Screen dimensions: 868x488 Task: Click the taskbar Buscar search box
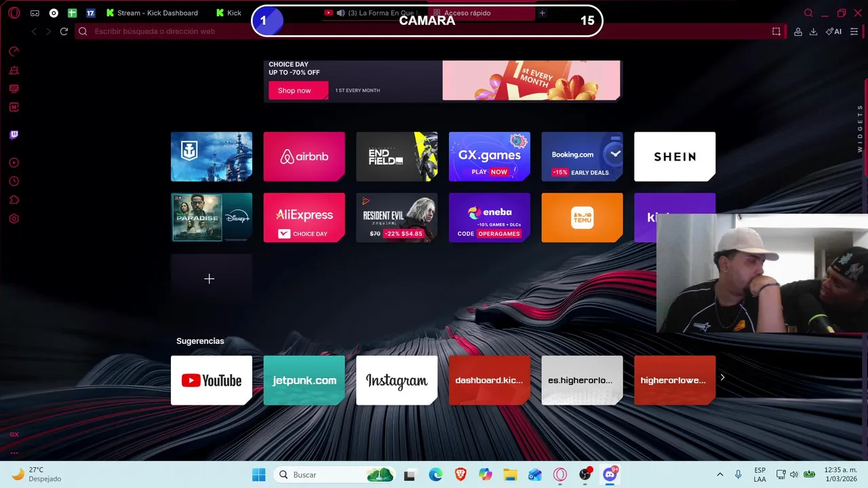(336, 474)
